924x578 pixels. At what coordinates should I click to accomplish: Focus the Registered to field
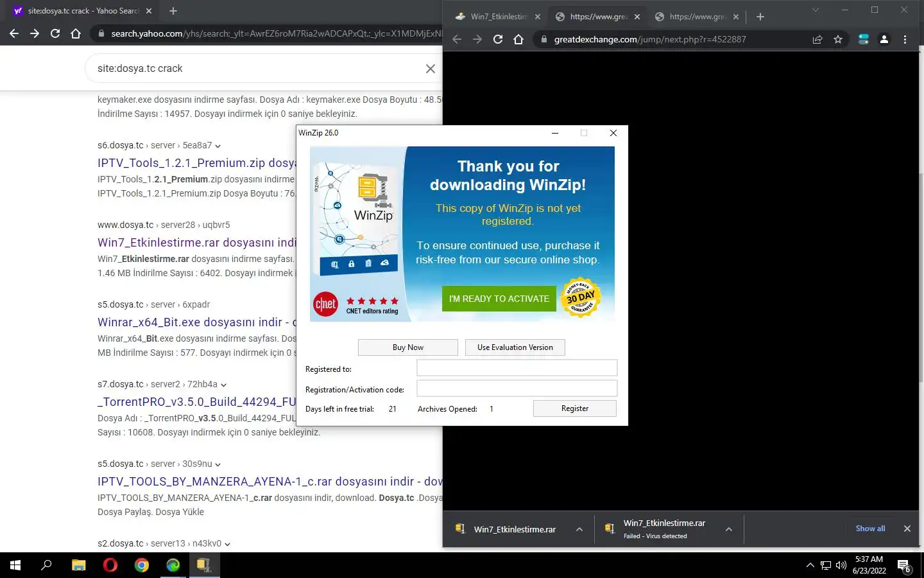point(517,368)
